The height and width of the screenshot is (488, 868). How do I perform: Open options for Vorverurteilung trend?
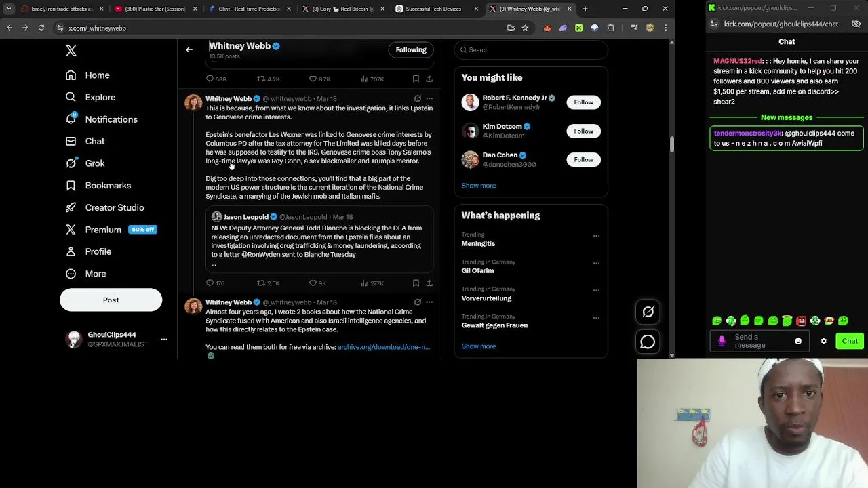tap(596, 290)
